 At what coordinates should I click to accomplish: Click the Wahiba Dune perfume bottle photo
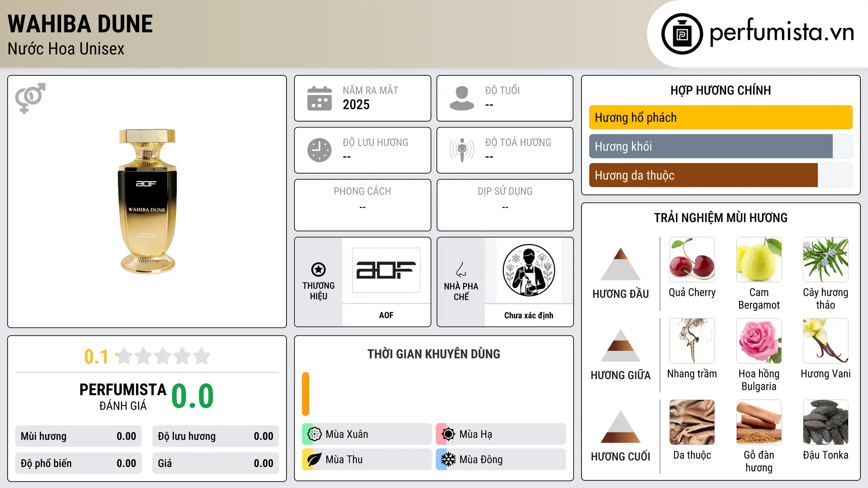tap(147, 201)
